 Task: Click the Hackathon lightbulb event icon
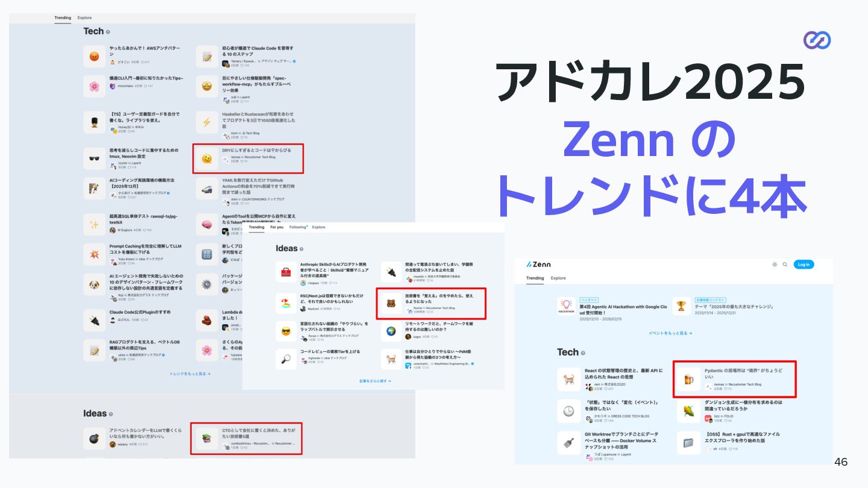566,306
